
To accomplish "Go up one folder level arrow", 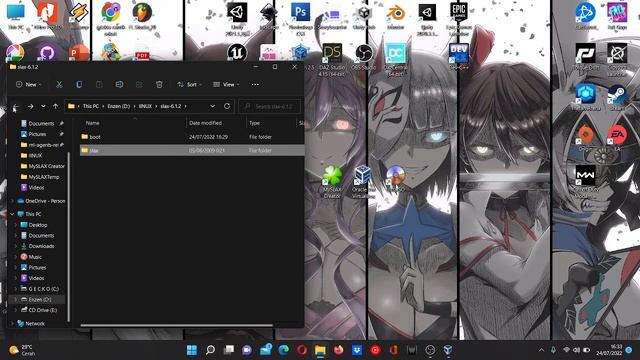I will [56, 107].
